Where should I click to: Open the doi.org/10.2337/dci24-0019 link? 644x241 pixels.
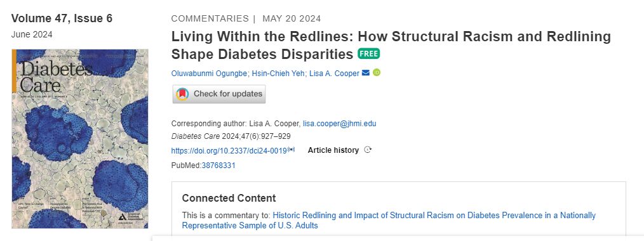(229, 150)
